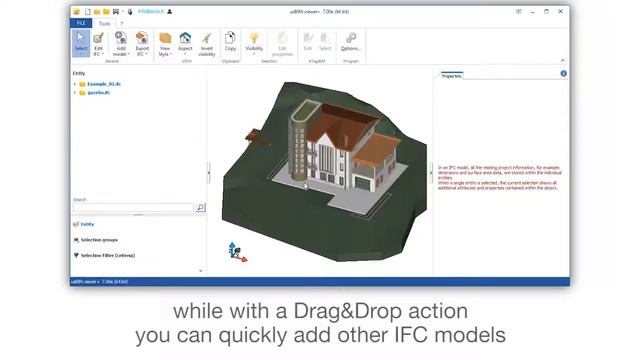This screenshot has height=360, width=640.
Task: Click the horizontal grip above the Entity section
Action: click(x=139, y=215)
